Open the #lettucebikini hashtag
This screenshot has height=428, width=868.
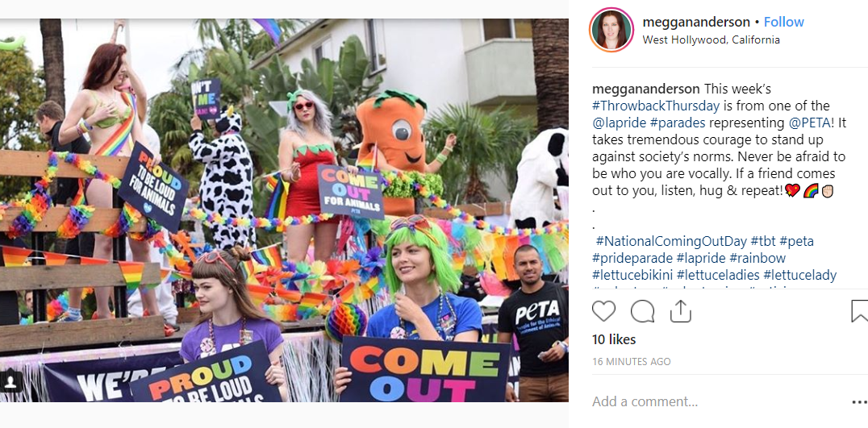point(632,275)
